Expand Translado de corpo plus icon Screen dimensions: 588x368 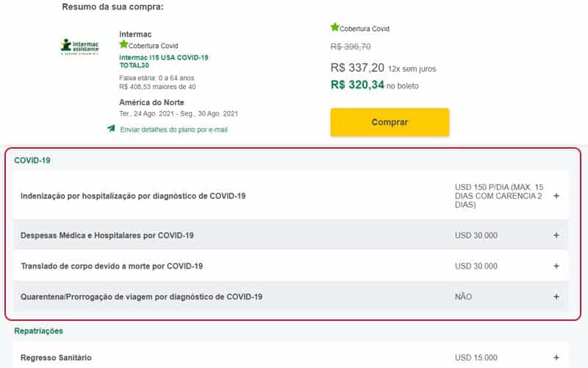(556, 266)
